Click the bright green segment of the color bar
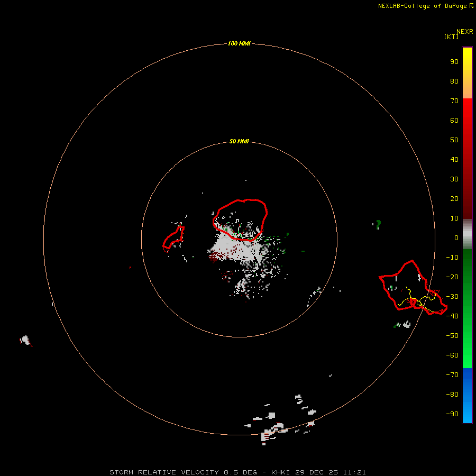The height and width of the screenshot is (476, 476). point(467,355)
